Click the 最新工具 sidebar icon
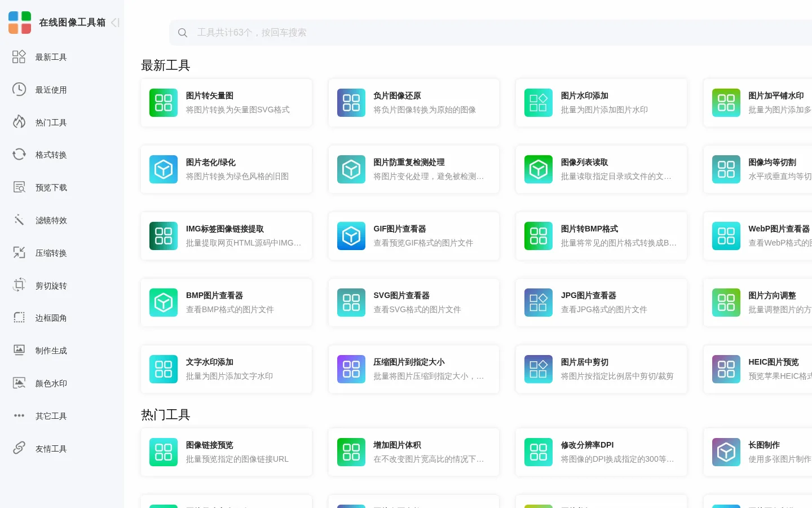Viewport: 812px width, 508px height. (19, 56)
